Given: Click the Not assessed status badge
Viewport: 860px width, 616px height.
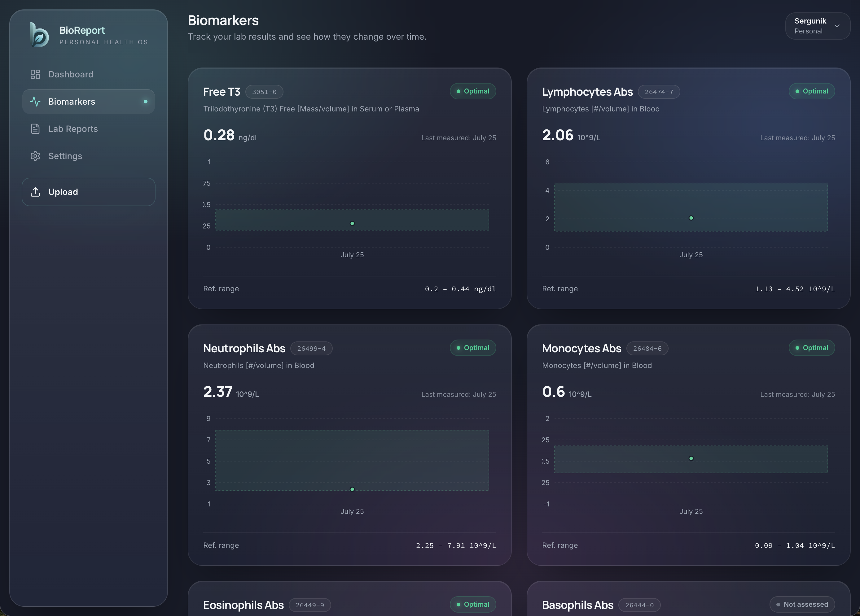Looking at the screenshot, I should pos(802,604).
